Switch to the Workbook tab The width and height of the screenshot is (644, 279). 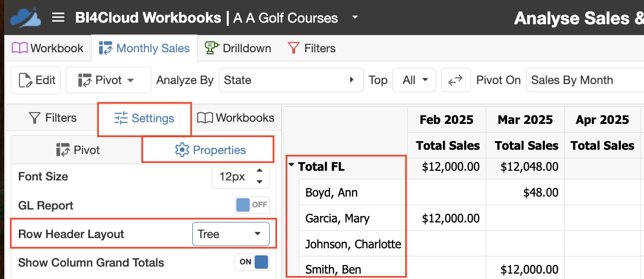47,48
